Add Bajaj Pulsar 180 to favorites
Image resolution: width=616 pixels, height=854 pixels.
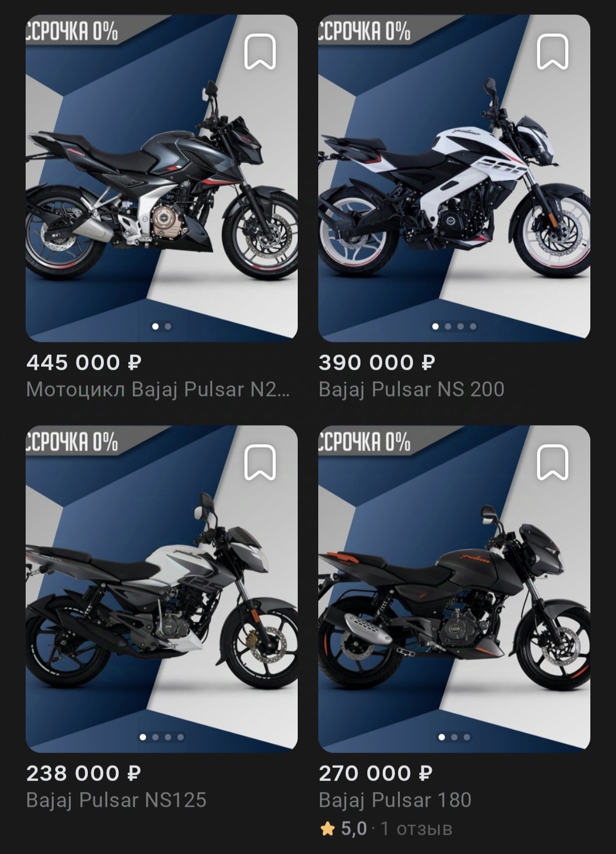click(x=553, y=463)
